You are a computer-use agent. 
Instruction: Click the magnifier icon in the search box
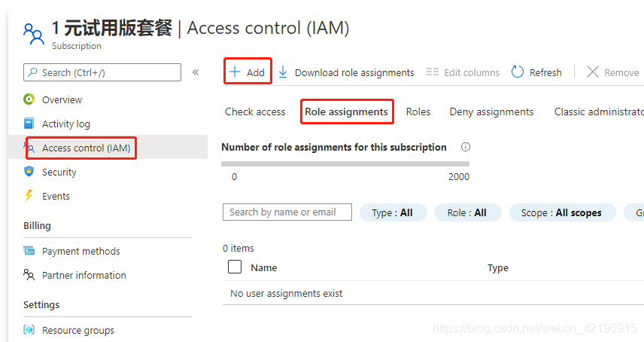(x=32, y=72)
